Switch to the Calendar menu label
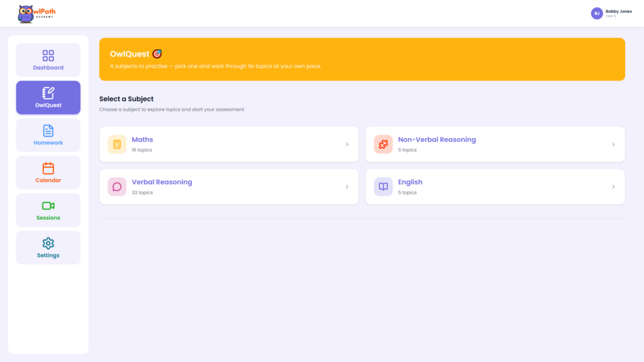Viewport: 644px width, 362px height. [x=48, y=180]
